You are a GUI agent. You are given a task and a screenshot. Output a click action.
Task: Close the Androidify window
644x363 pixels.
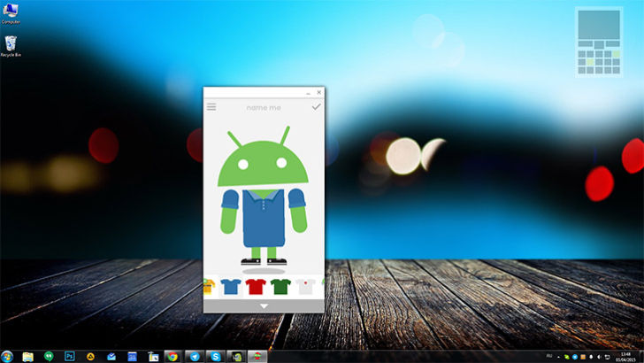point(319,92)
